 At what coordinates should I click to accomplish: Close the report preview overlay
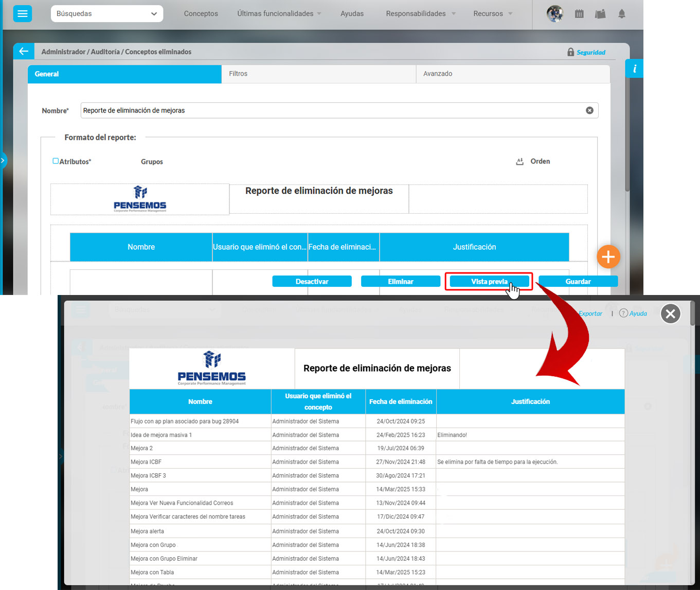pos(670,314)
